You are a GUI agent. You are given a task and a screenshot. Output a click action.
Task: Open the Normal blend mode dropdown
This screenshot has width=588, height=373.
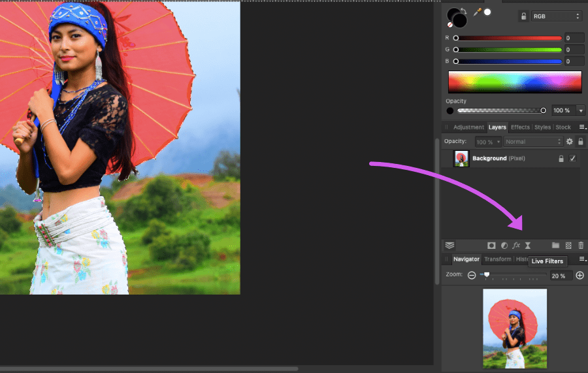(533, 142)
